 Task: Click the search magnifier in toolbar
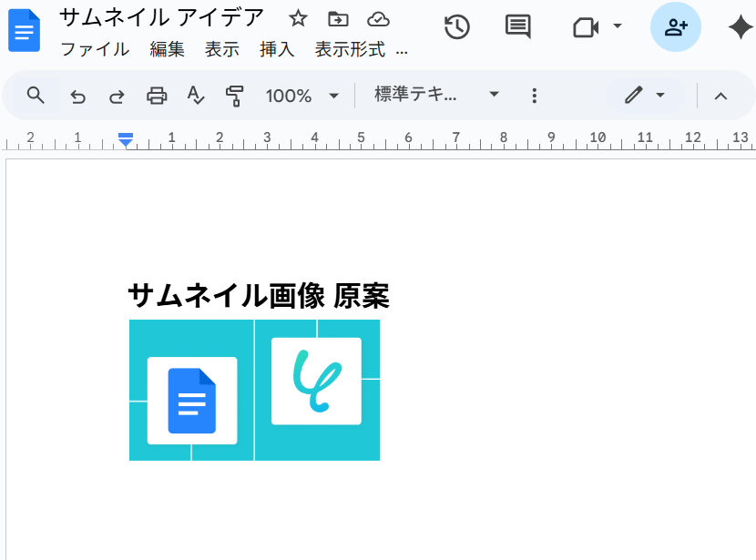36,96
